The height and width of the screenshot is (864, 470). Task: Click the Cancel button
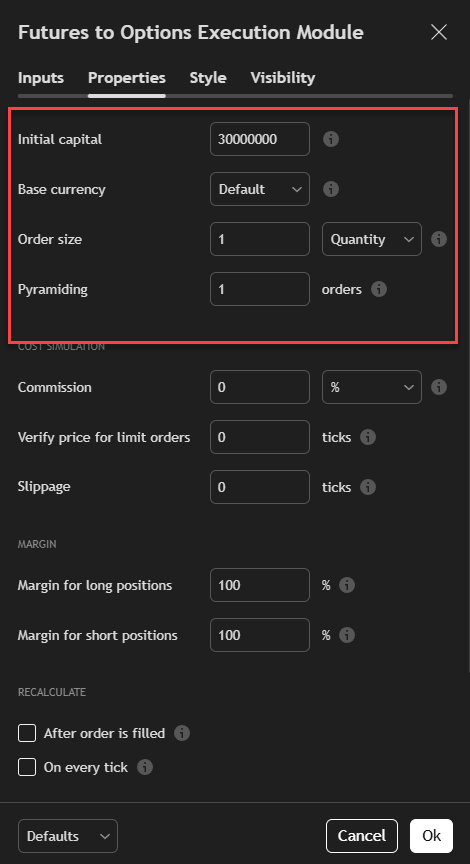pyautogui.click(x=361, y=836)
